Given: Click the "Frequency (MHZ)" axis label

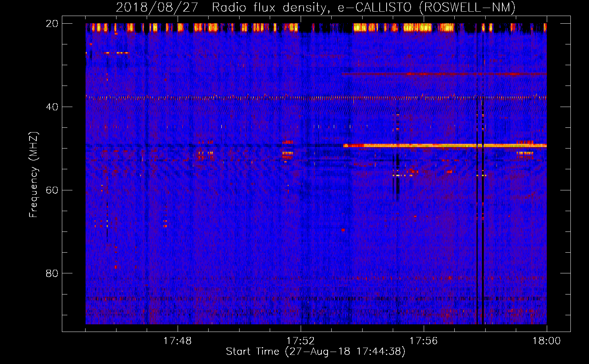Looking at the screenshot, I should (x=33, y=175).
